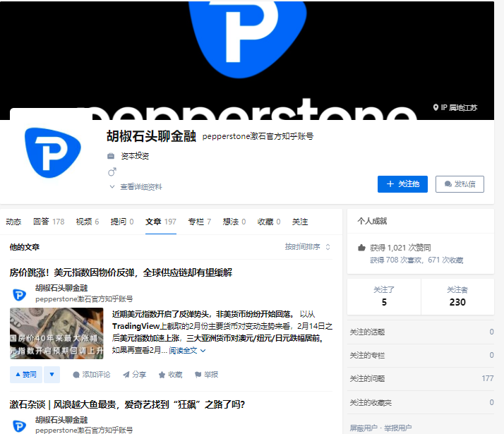Switch to the 提问 0 tab
This screenshot has height=434, width=504.
(122, 222)
